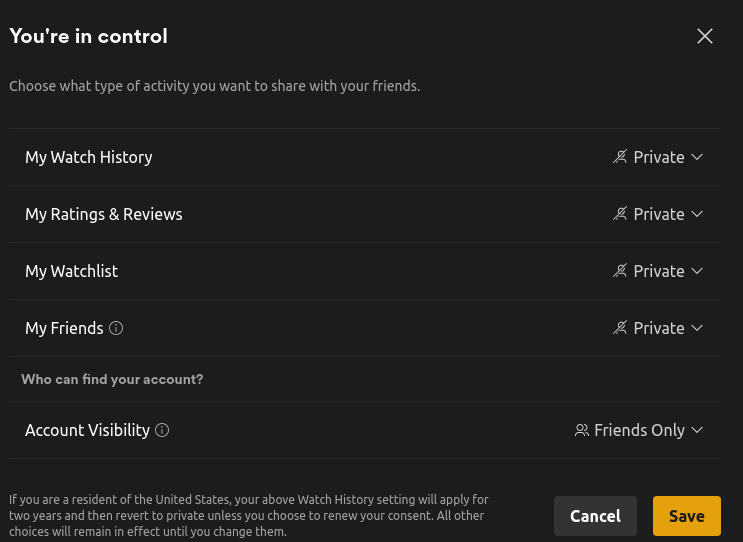This screenshot has width=743, height=542.
Task: Click the info icon next to My Friends
Action: pos(116,328)
